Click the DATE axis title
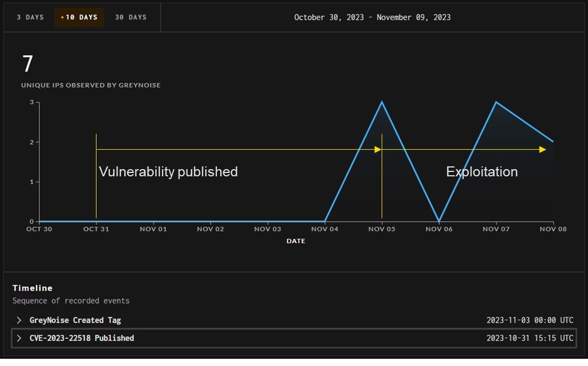Viewport: 588px width, 366px height. coord(296,241)
